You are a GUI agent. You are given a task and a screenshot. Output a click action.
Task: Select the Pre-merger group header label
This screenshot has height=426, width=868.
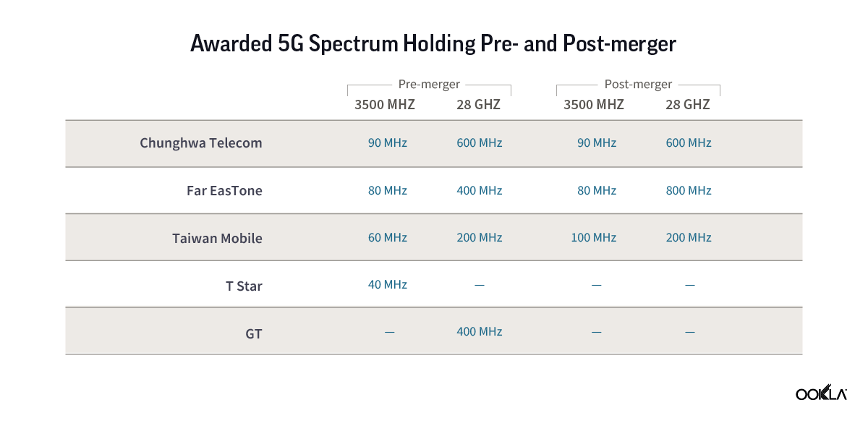click(x=429, y=85)
